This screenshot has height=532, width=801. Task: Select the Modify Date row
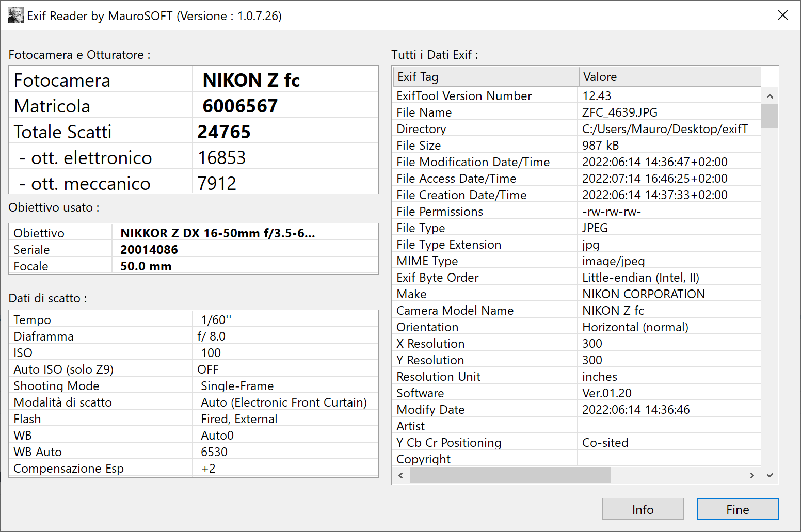(577, 410)
